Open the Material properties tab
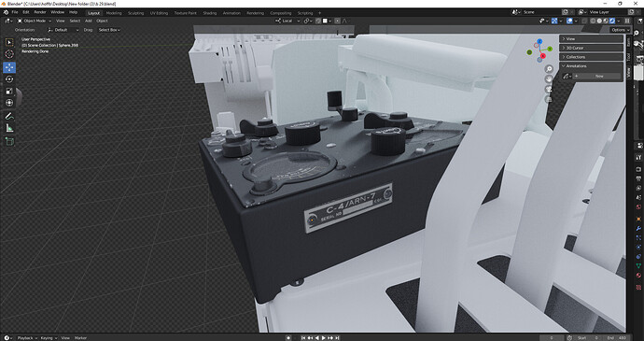Image resolution: width=644 pixels, height=341 pixels. [x=638, y=276]
